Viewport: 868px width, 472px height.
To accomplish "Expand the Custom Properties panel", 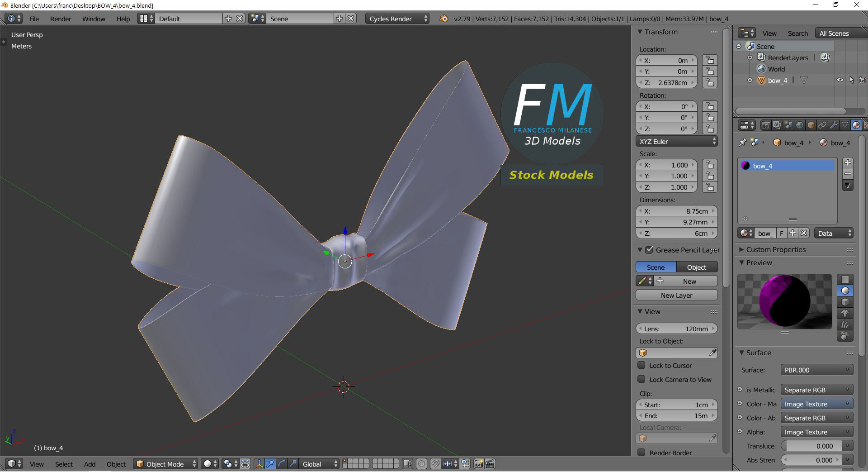I will click(741, 249).
